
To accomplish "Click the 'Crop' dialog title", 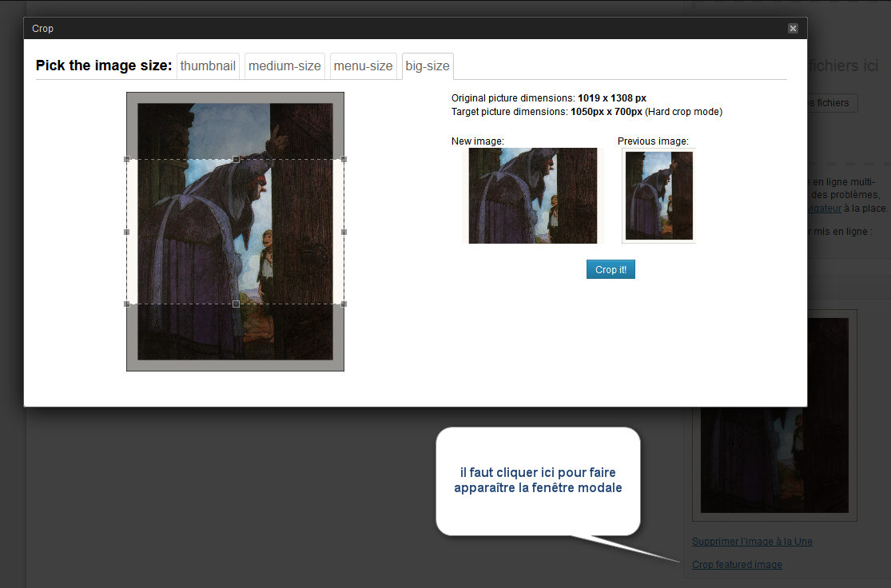I will 42,29.
